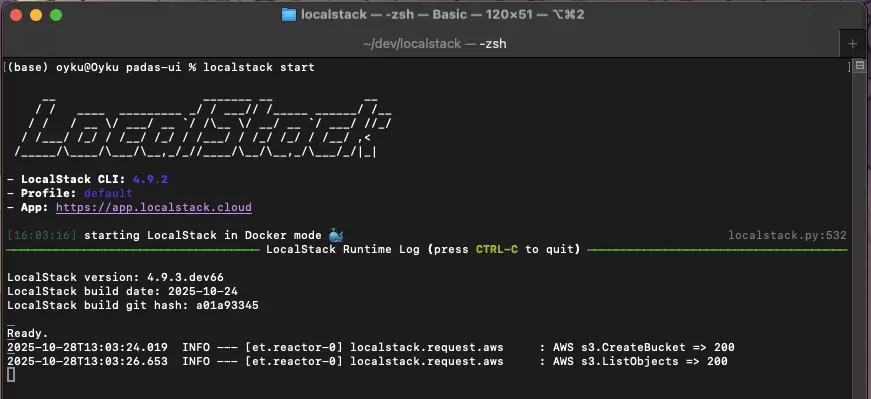
Task: Click the LocalStack ASCII art logo
Action: coord(204,127)
